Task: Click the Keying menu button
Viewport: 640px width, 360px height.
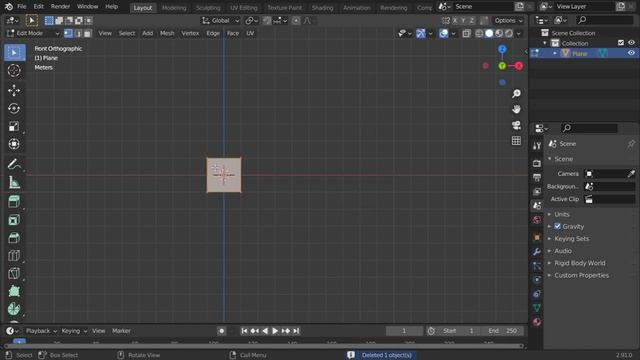Action: point(74,331)
